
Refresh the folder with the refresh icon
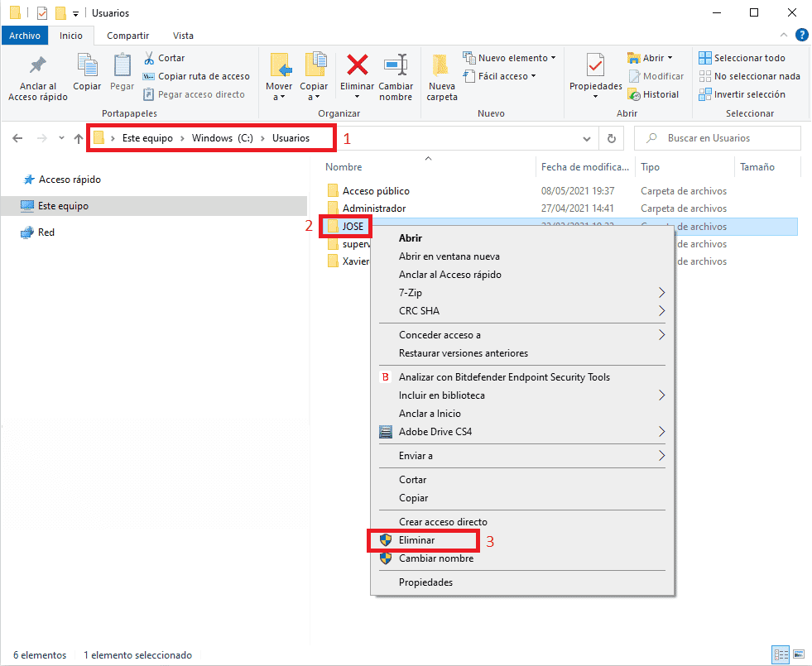611,138
